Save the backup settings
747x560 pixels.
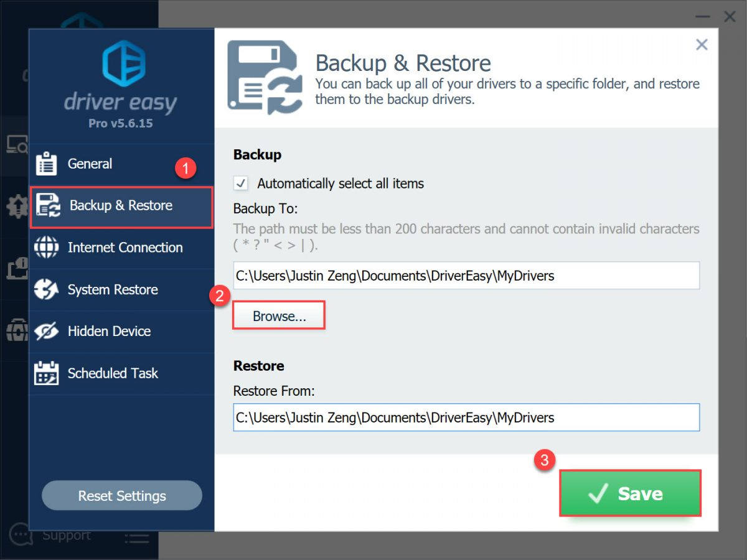[x=630, y=493]
